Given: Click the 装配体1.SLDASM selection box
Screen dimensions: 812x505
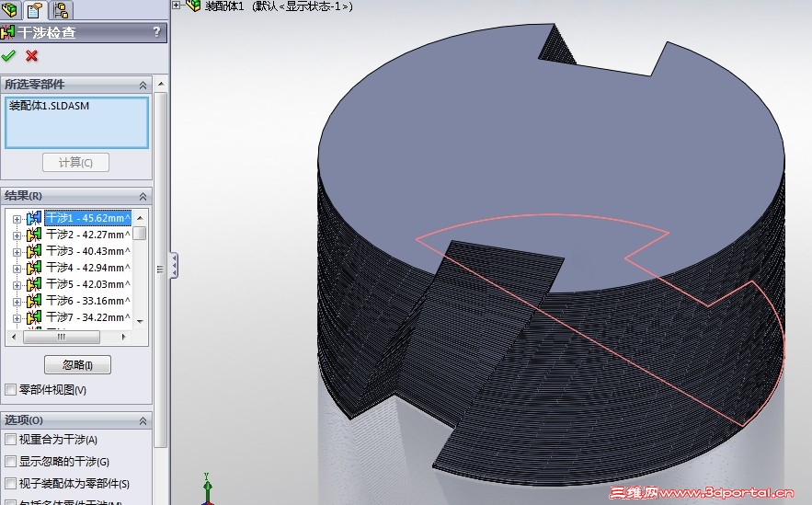Looking at the screenshot, I should pos(76,122).
